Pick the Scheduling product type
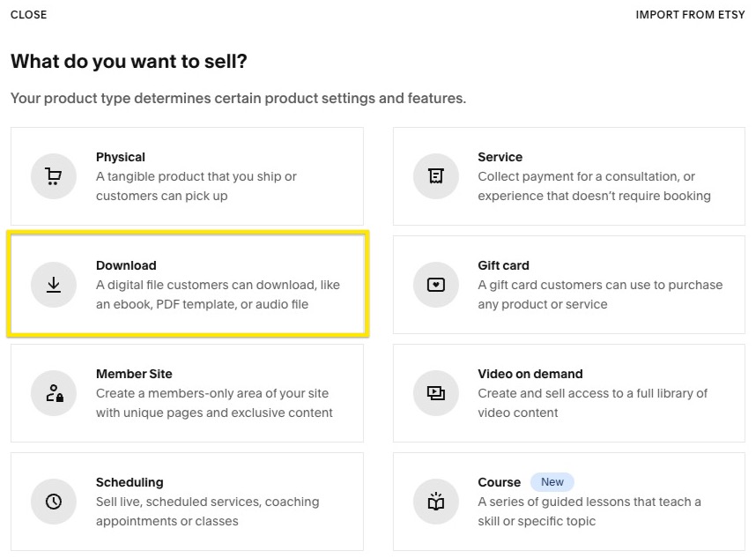This screenshot has height=558, width=756. [x=185, y=502]
